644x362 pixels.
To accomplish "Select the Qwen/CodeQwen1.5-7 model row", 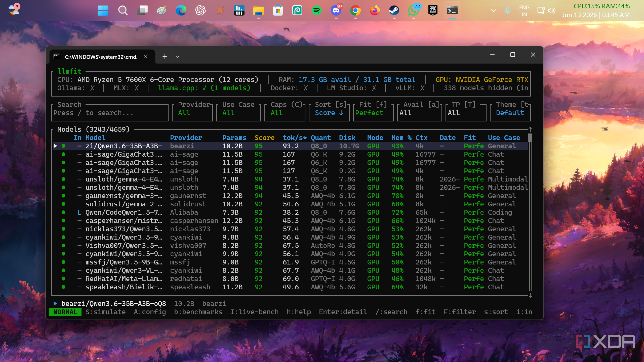I will click(291, 212).
